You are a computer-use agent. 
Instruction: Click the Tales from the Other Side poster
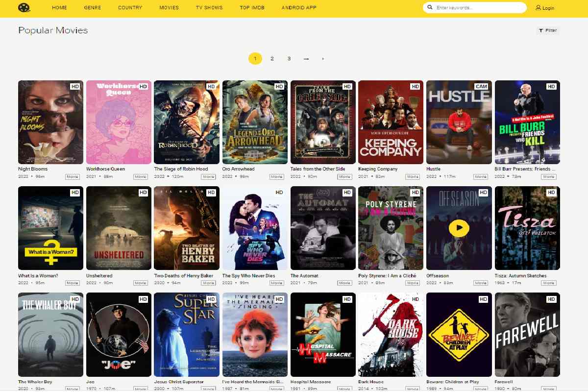point(323,122)
